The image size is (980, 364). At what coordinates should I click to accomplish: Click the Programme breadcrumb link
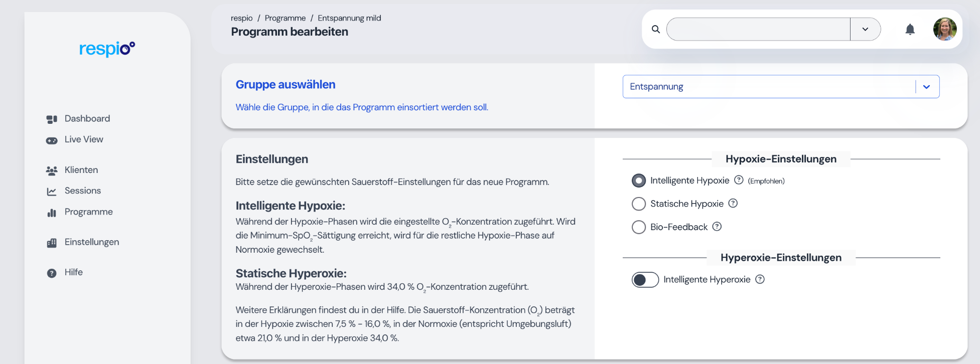(285, 18)
